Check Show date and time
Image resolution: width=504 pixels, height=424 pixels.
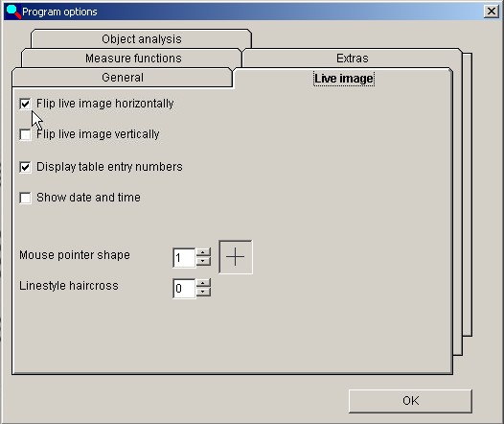(25, 198)
